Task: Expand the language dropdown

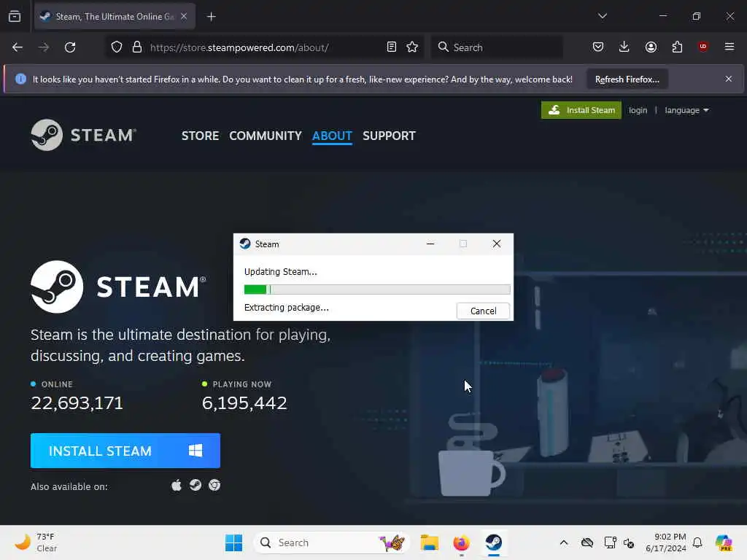Action: click(686, 111)
